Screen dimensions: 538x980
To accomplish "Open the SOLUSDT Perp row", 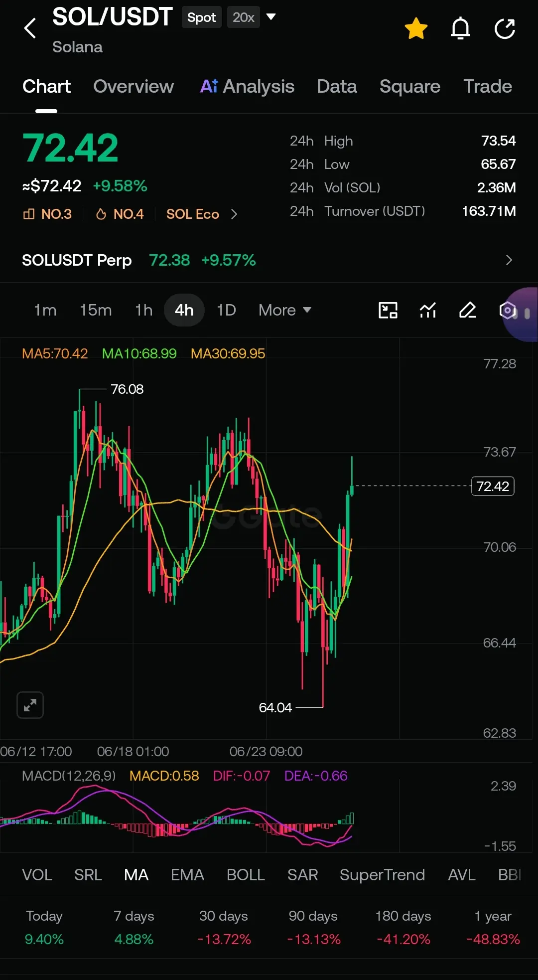I will tap(269, 260).
